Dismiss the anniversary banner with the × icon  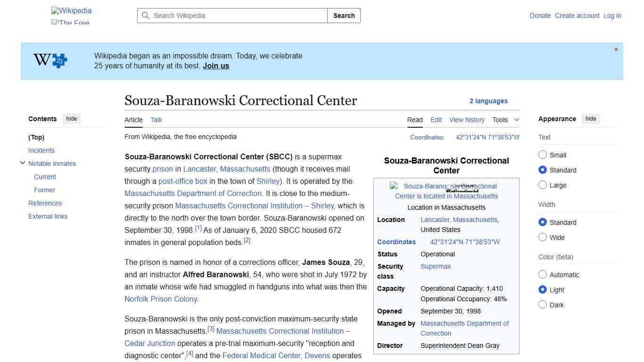coord(616,49)
